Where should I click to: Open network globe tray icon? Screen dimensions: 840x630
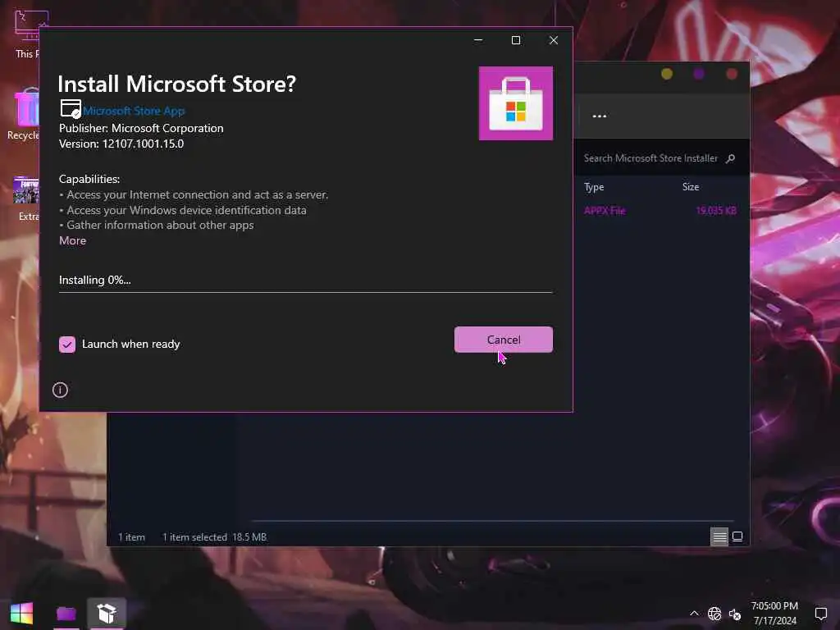[714, 614]
